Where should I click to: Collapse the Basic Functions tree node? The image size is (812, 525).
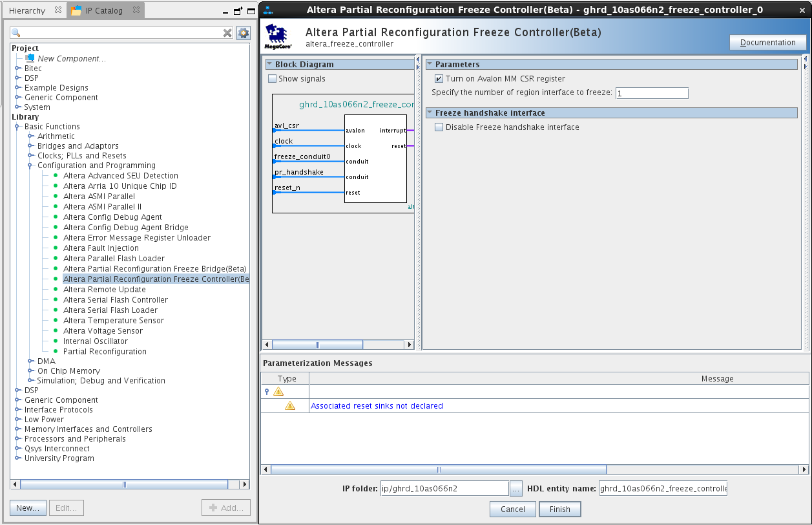[x=17, y=127]
